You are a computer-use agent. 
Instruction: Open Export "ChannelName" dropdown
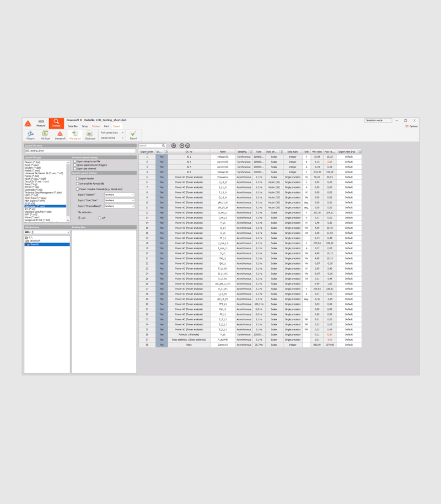119,206
